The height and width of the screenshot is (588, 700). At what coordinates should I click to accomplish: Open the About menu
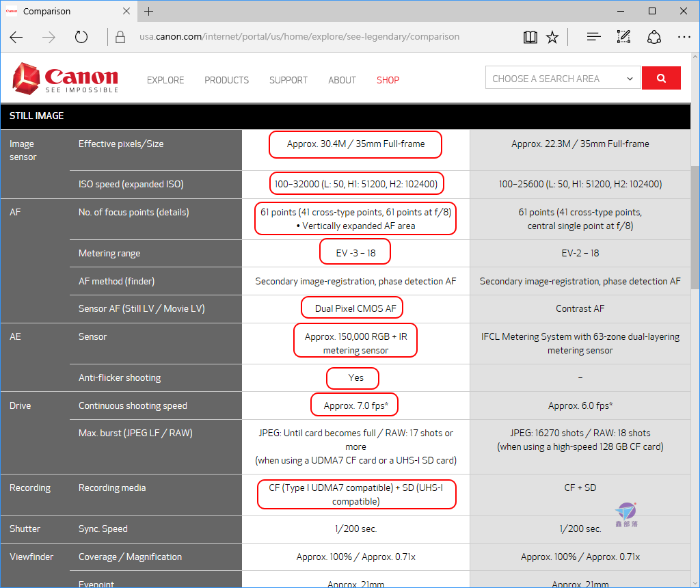coord(342,80)
